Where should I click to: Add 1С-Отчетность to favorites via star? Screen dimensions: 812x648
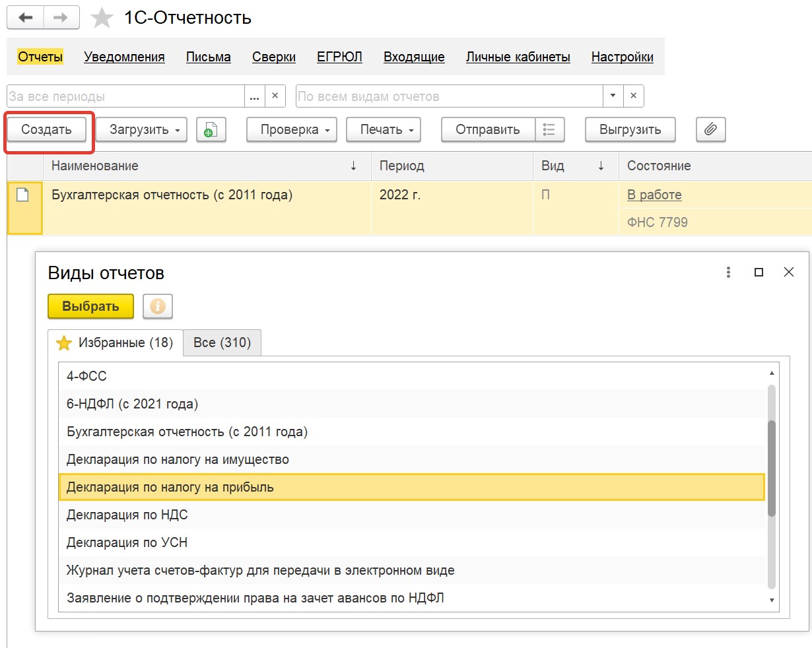102,18
